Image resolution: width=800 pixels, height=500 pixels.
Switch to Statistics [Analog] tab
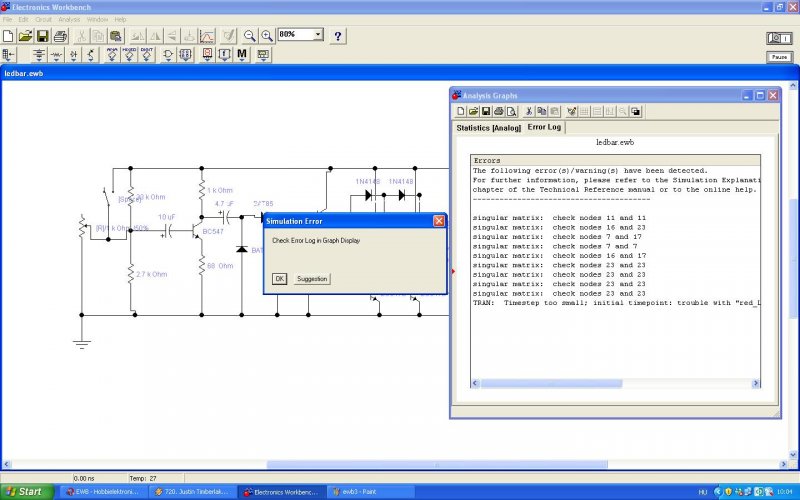[488, 128]
